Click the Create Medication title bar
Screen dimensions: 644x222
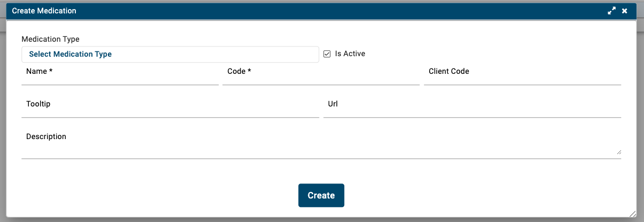point(321,11)
